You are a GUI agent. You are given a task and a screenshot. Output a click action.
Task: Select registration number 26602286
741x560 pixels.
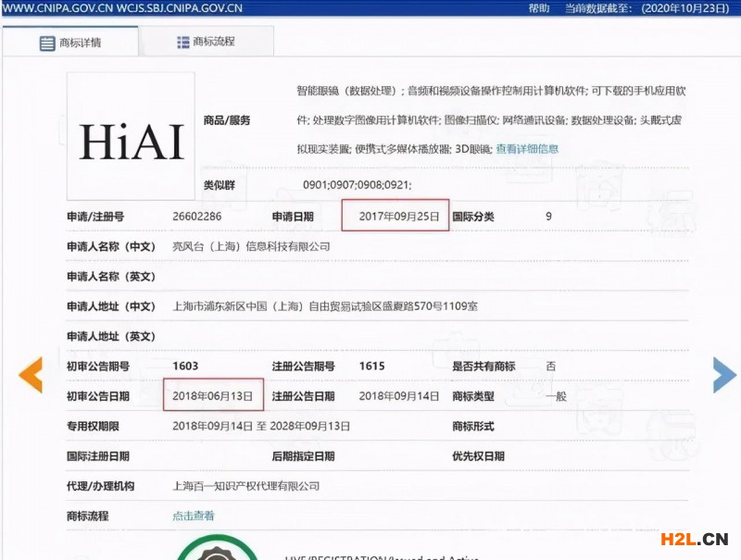(197, 217)
